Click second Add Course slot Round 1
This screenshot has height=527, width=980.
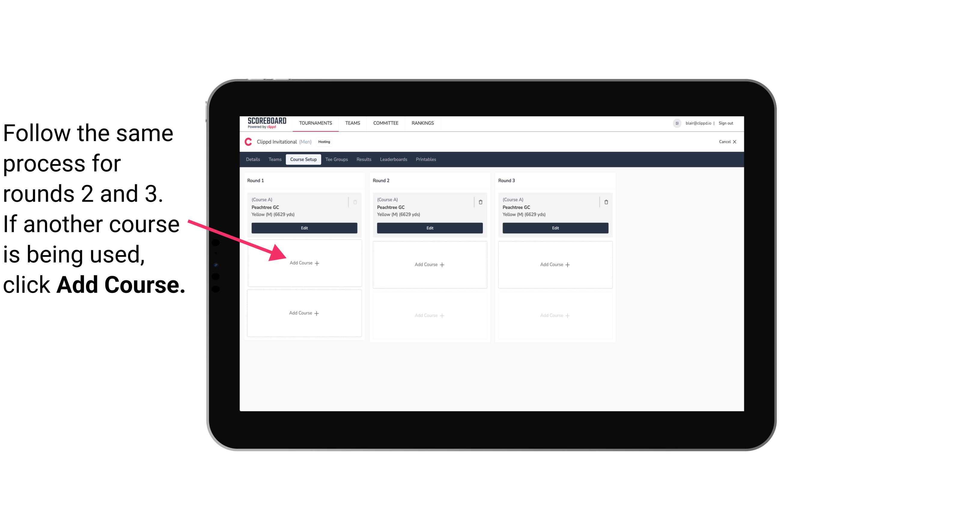coord(303,313)
